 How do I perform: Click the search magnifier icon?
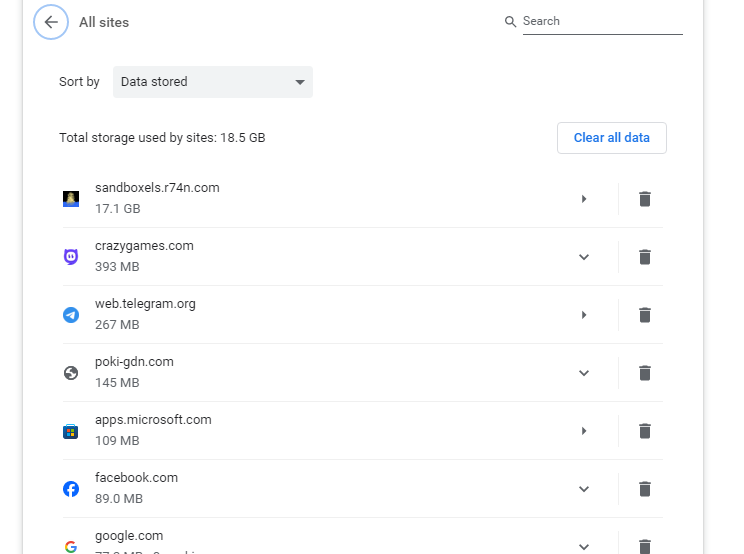click(x=511, y=22)
